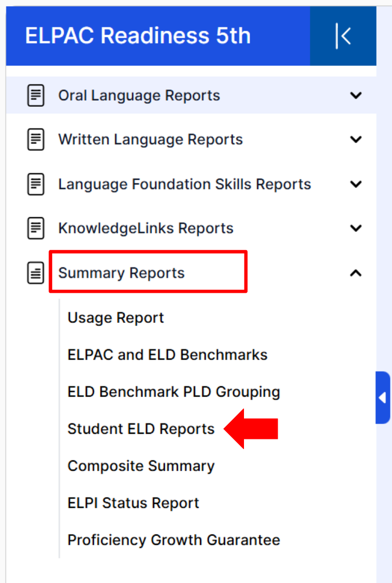Open ELPAC and ELD Benchmarks report
Image resolution: width=392 pixels, height=583 pixels.
[x=167, y=355]
